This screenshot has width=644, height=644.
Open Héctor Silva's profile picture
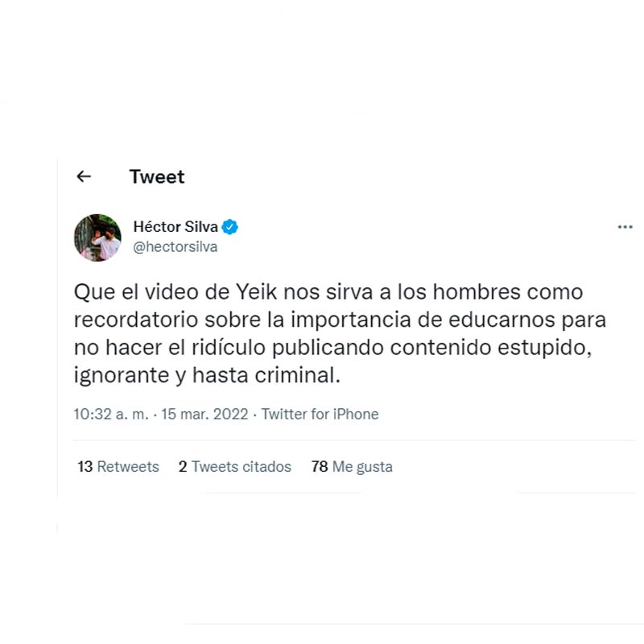pos(97,237)
